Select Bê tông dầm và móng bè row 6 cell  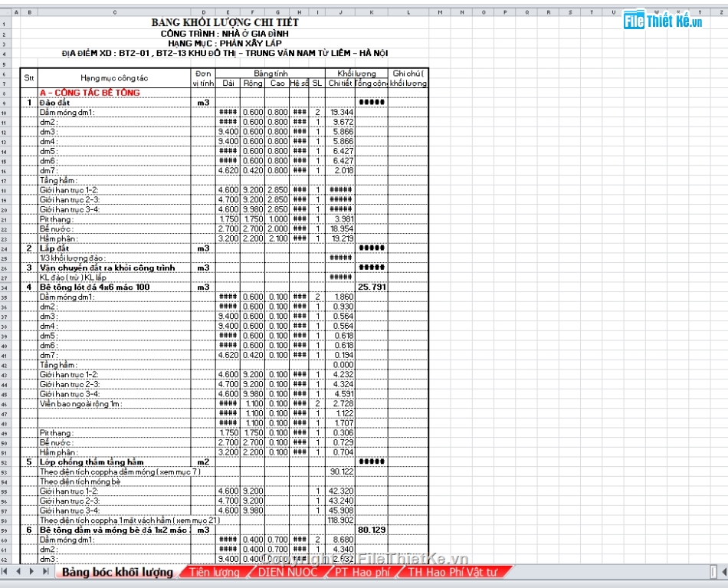[x=114, y=530]
